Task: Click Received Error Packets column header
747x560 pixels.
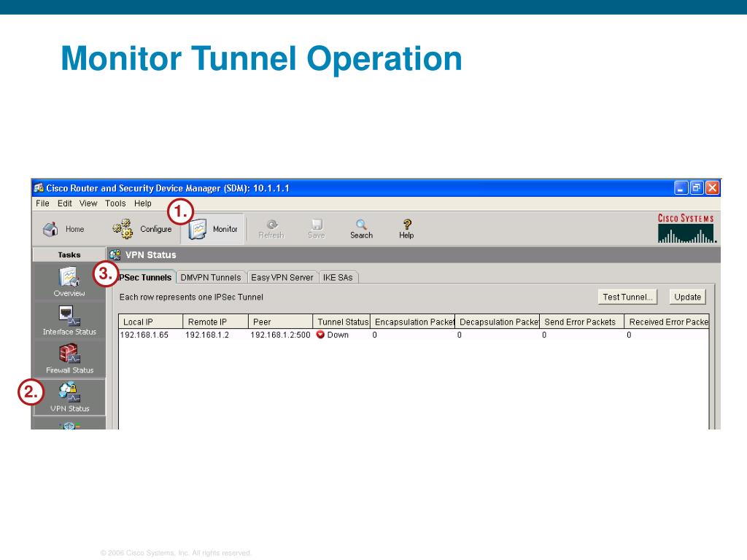Action: coord(667,322)
